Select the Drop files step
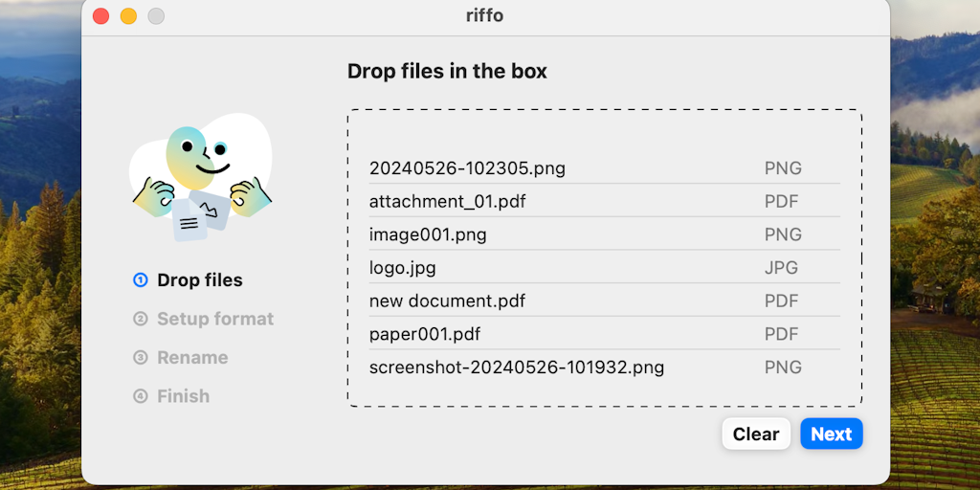 tap(199, 280)
